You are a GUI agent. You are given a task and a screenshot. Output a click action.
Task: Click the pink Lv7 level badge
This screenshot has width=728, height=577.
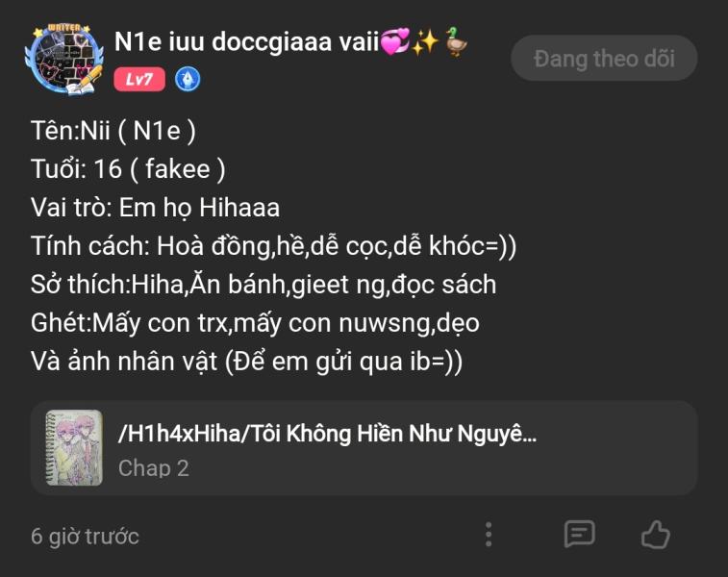click(139, 80)
